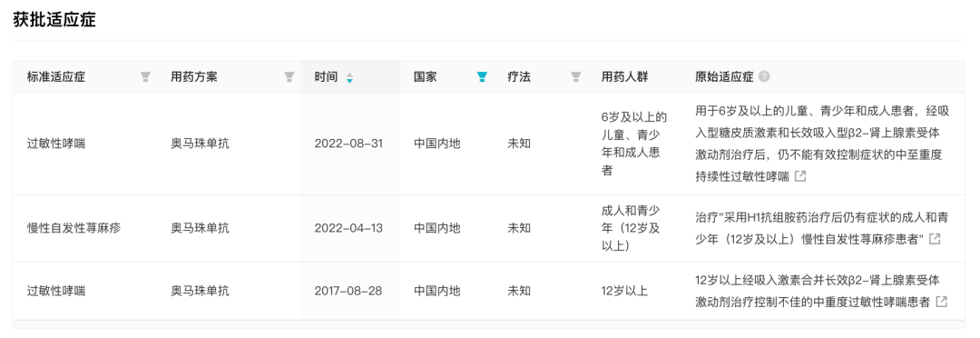Click the active 国家 column filter icon
980x338 pixels.
(x=482, y=77)
